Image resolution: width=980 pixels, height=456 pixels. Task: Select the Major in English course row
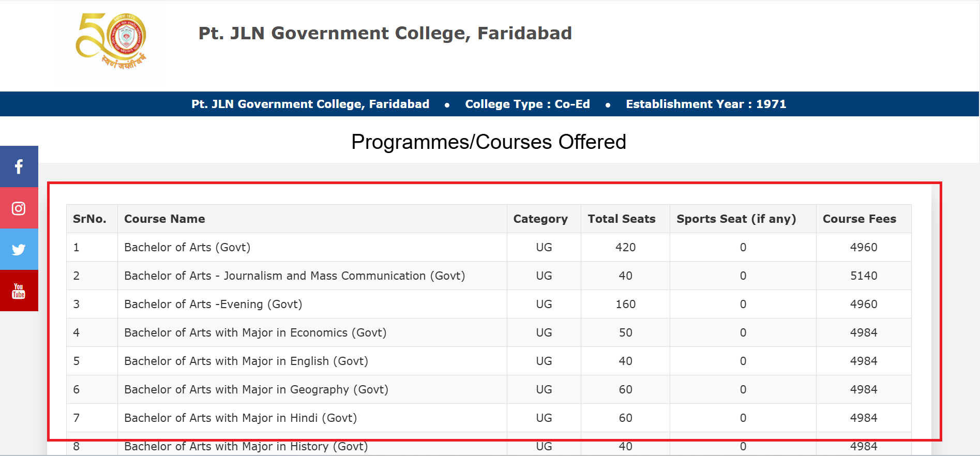246,361
